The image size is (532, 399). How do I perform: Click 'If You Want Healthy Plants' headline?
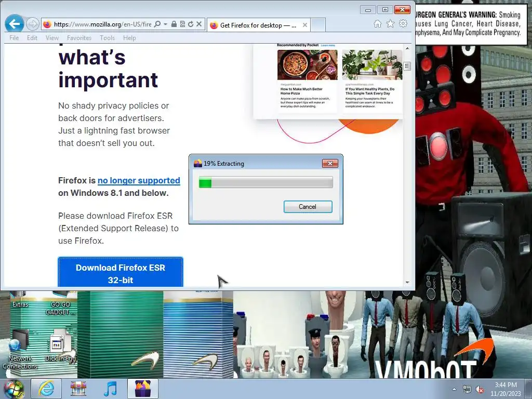point(370,91)
